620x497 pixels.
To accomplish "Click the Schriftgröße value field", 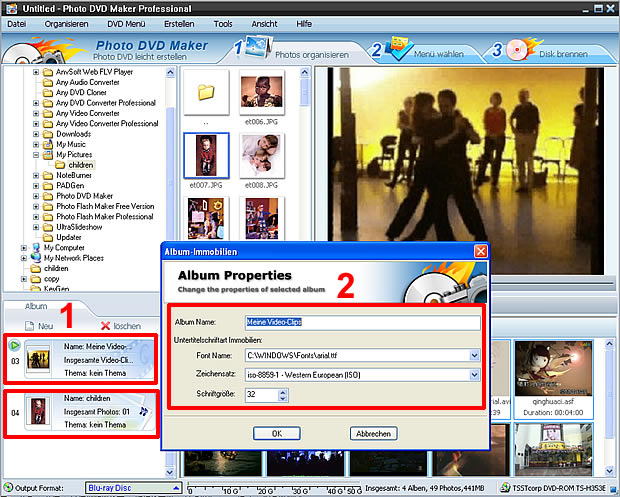I will pos(262,394).
